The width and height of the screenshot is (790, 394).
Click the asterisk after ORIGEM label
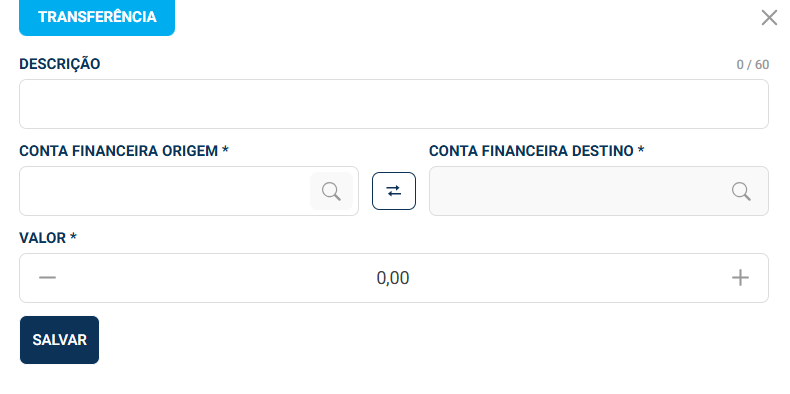click(225, 149)
